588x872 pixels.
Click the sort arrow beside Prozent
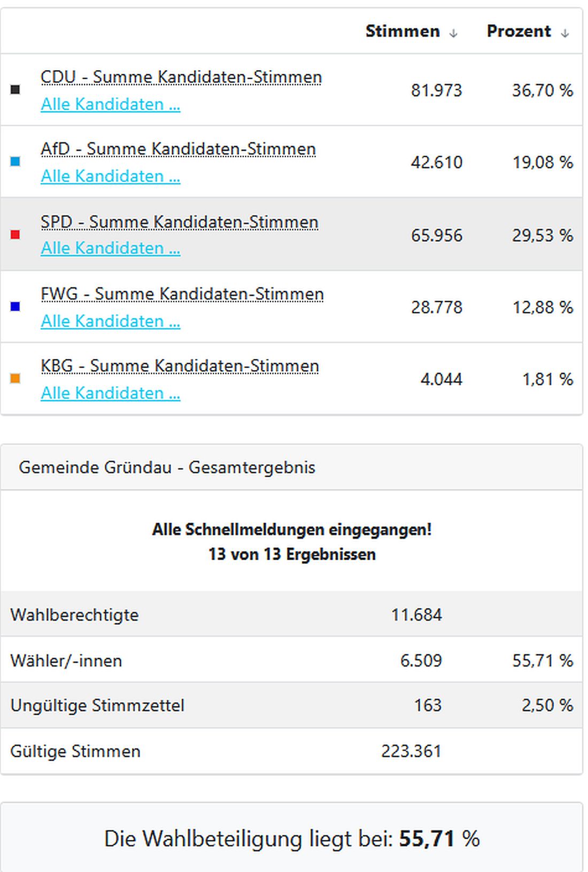click(x=565, y=32)
